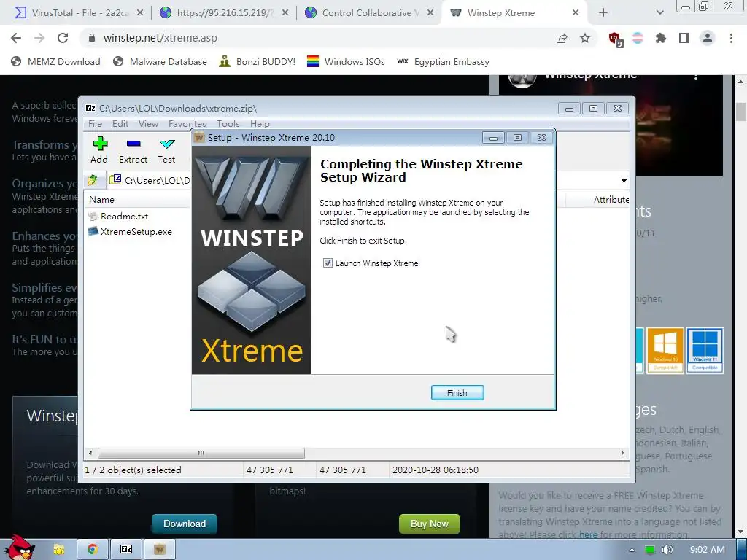Toggle the browser side panel icon
This screenshot has width=747, height=560.
[684, 38]
